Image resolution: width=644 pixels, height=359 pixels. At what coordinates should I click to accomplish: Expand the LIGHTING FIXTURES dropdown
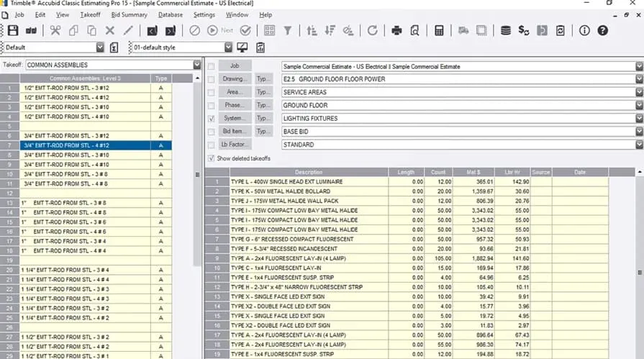click(639, 118)
